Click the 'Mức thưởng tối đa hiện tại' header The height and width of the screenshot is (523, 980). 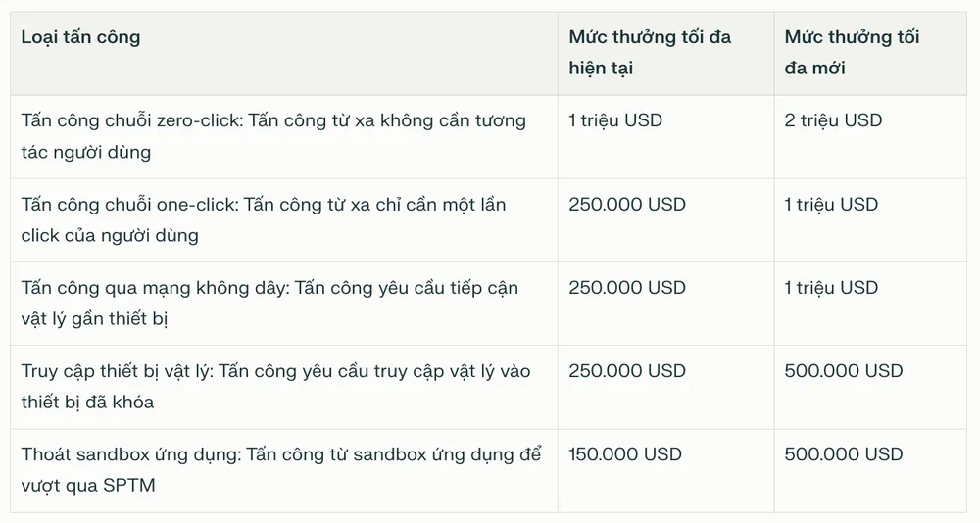[649, 53]
